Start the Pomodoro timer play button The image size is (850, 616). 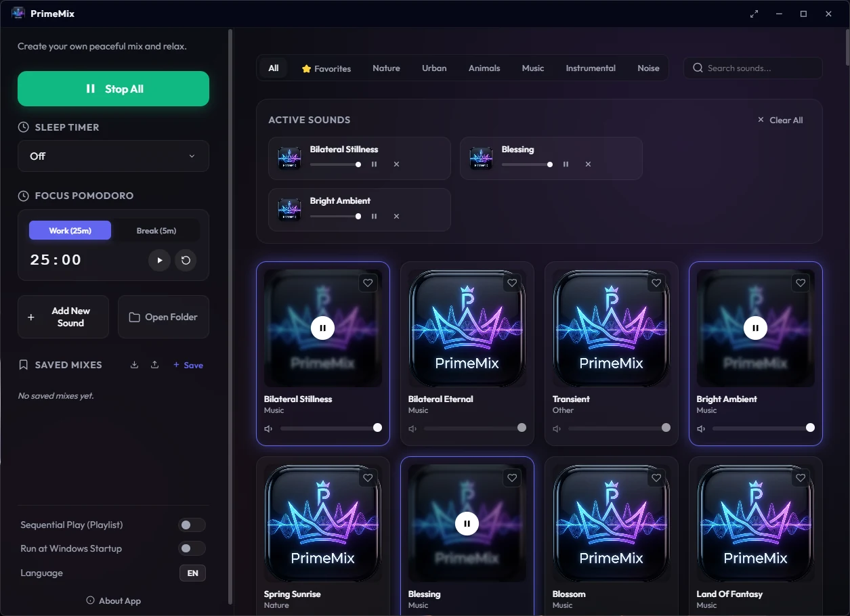coord(159,260)
